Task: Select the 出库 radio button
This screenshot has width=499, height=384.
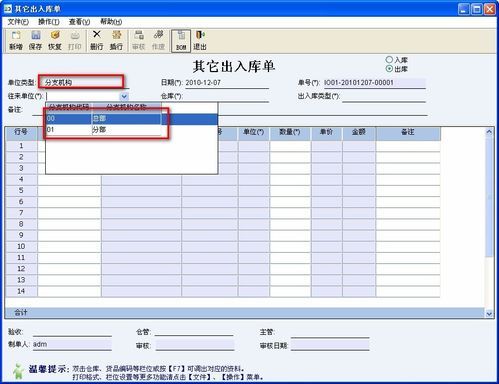Action: click(389, 69)
